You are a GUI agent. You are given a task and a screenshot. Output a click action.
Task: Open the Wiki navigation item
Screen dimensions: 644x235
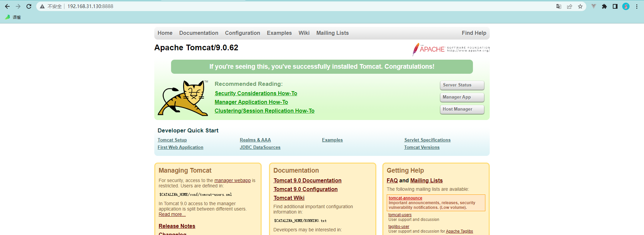click(304, 33)
